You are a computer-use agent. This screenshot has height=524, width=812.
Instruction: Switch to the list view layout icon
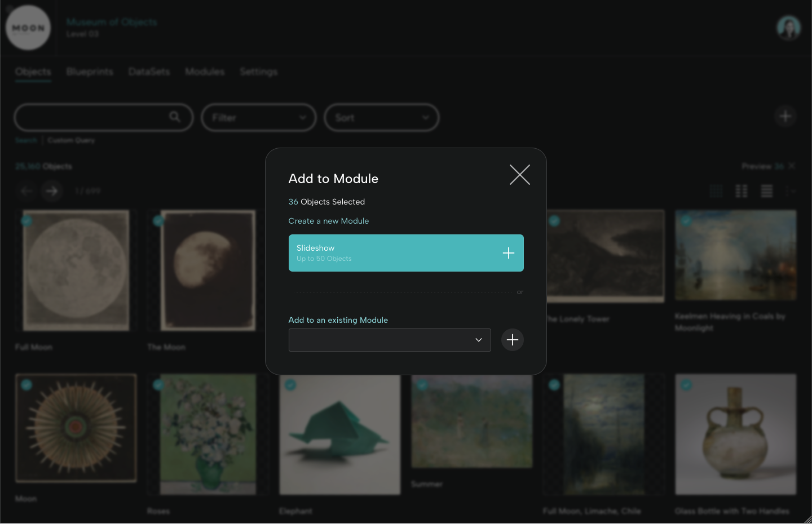coord(766,191)
